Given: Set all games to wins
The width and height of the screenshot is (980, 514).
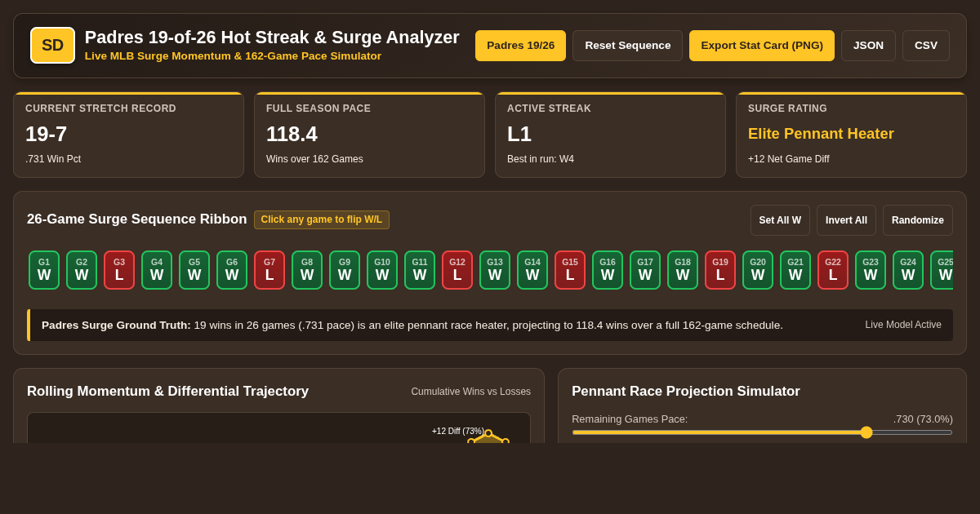Looking at the screenshot, I should click(x=780, y=220).
